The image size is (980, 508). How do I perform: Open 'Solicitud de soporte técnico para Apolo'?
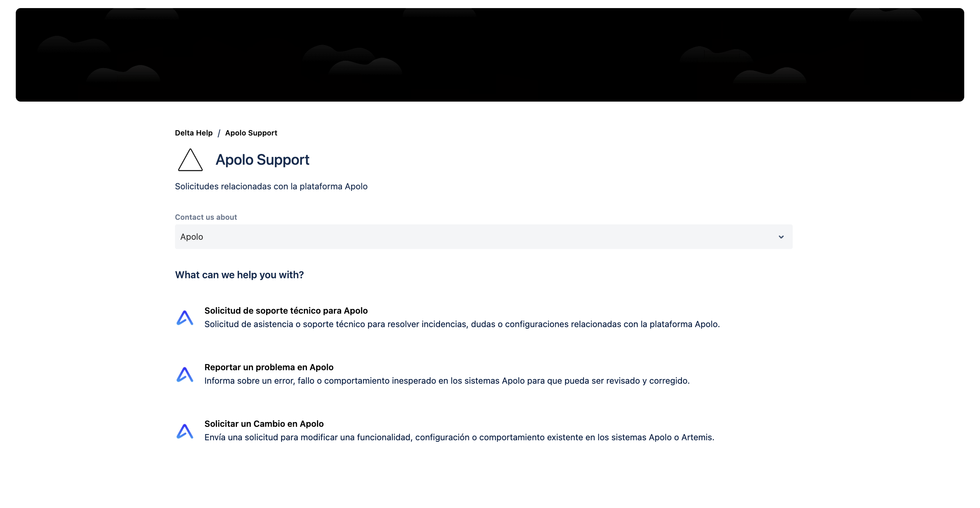pos(286,311)
